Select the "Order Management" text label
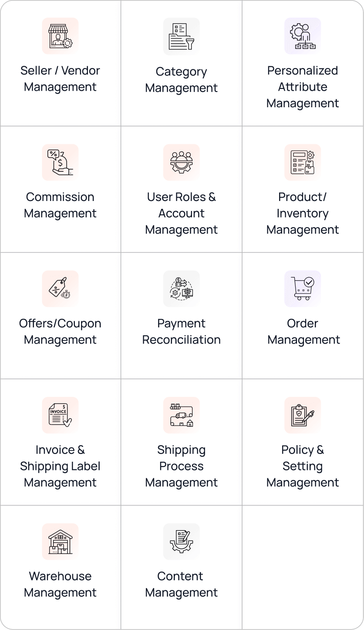Screen dimensions: 364x630 coord(303,331)
